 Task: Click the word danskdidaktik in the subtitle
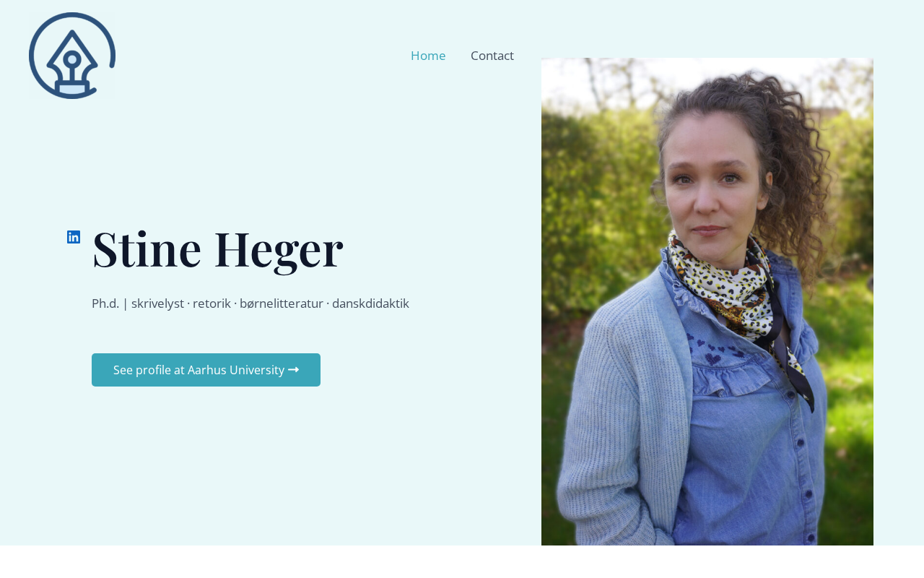click(x=370, y=303)
